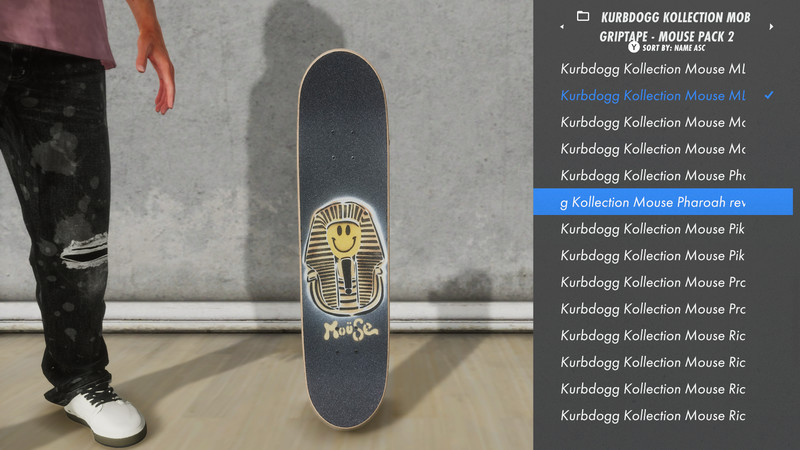Choose the first Kurbdogg Mouse Pik entry
800x450 pixels.
[653, 229]
